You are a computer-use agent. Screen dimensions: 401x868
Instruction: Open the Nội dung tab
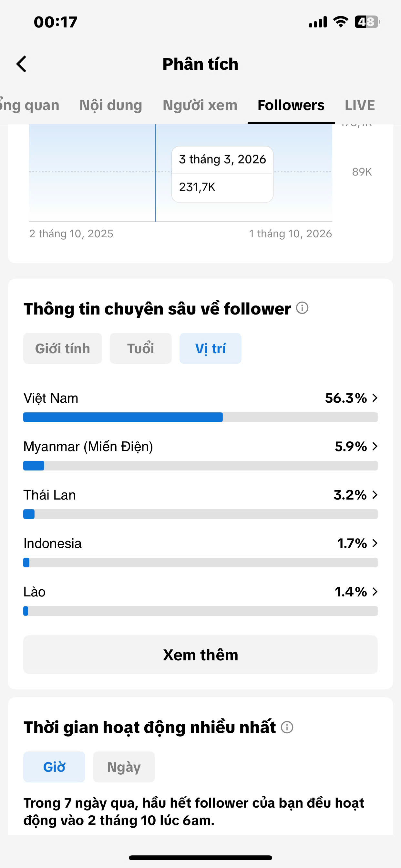coord(111,105)
